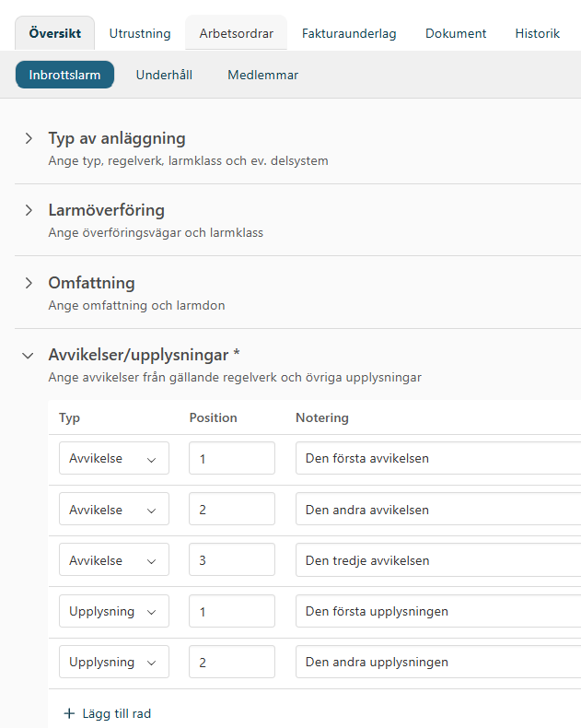The image size is (581, 728).
Task: Select the Dokument tab
Action: coord(455,33)
